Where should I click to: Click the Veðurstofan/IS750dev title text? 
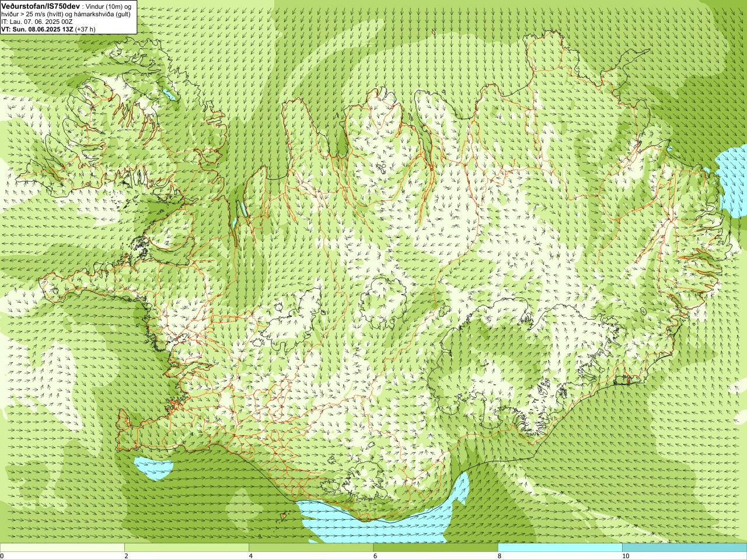(x=40, y=6)
